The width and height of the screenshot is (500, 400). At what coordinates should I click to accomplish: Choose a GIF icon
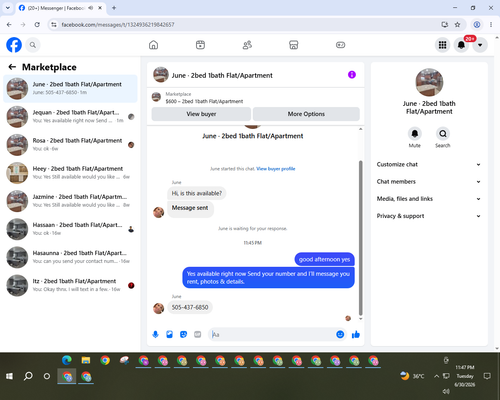point(198,334)
